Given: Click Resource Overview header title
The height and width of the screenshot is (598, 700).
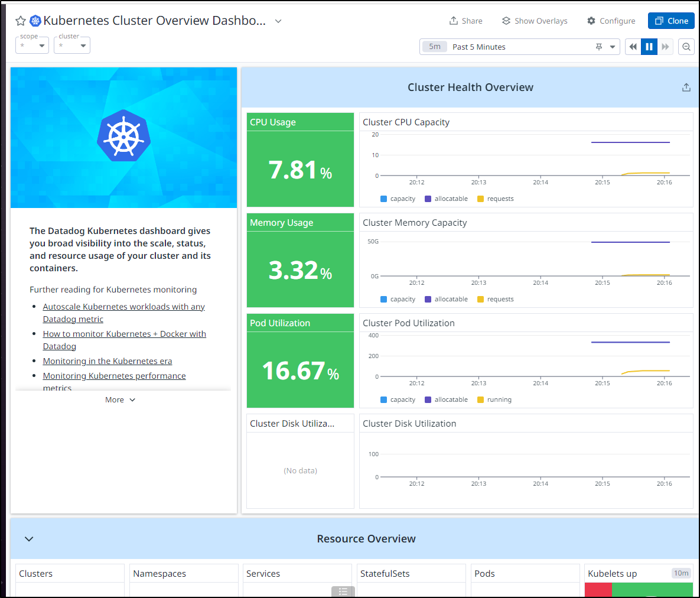Looking at the screenshot, I should click(366, 539).
